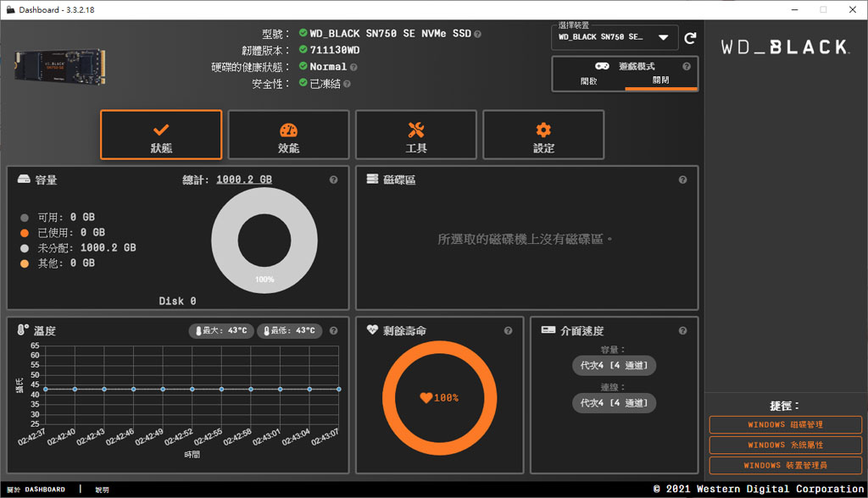Click the temperature panel help icon

tap(333, 331)
